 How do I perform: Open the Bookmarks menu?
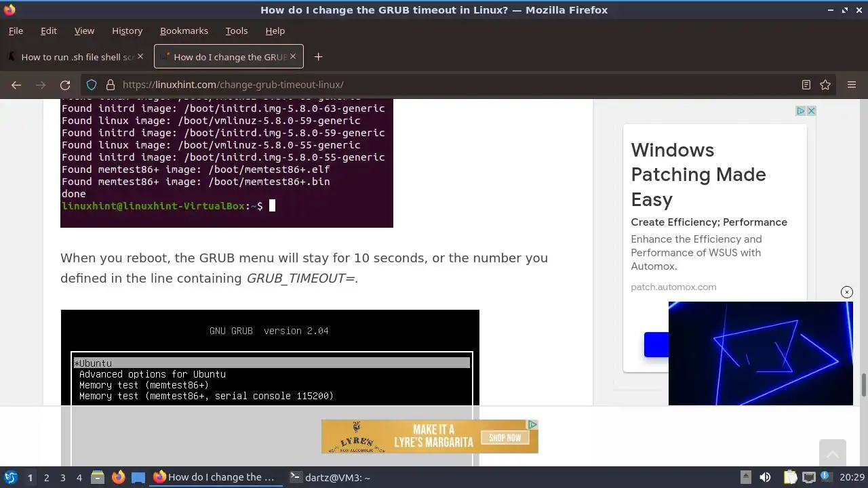click(184, 30)
